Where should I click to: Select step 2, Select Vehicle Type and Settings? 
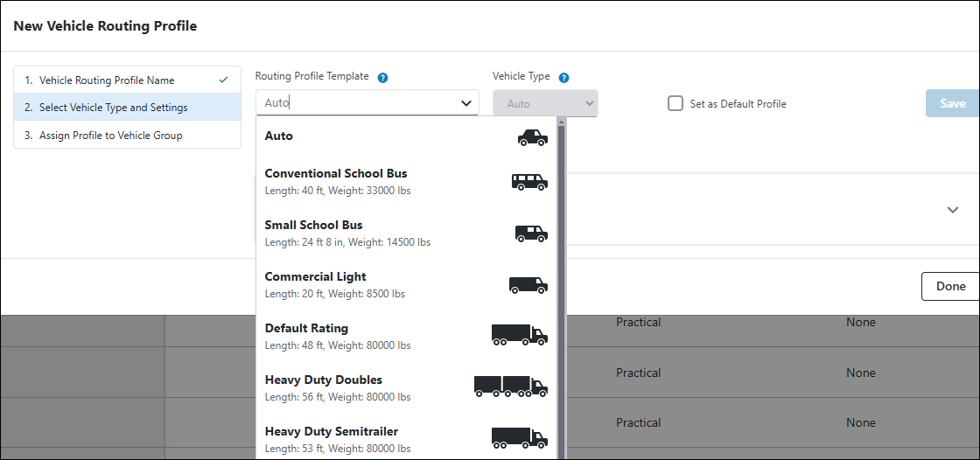point(113,108)
